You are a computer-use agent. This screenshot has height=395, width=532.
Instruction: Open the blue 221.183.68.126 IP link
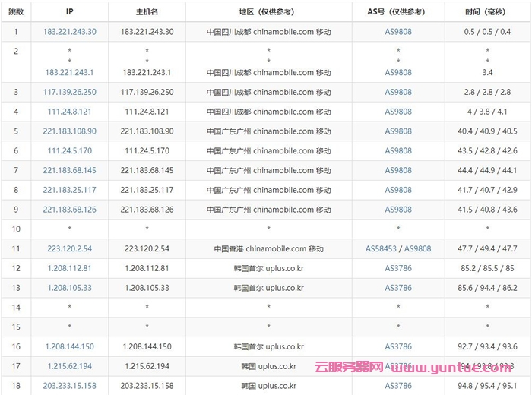tap(69, 210)
